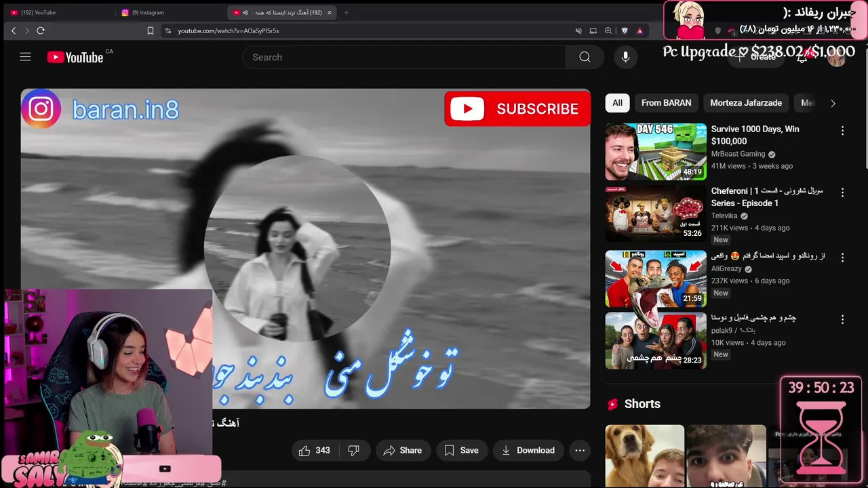Share the video
The image size is (868, 488).
pos(403,450)
